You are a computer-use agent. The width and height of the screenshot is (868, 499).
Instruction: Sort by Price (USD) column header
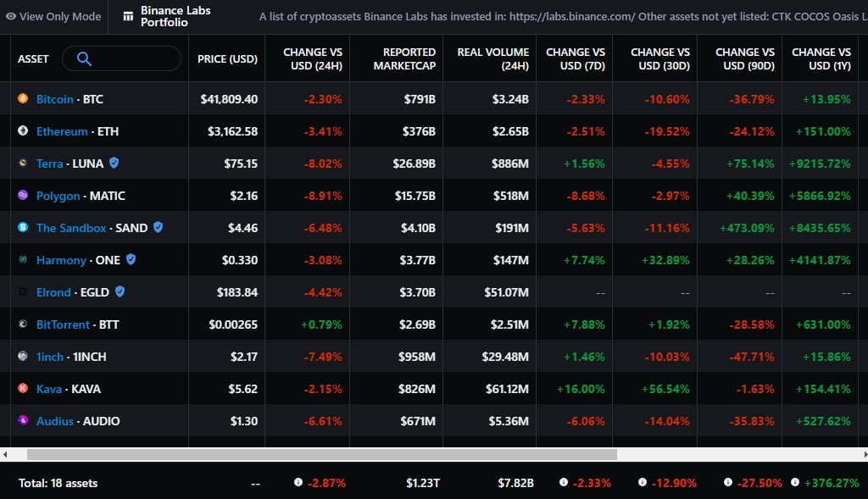tap(227, 58)
